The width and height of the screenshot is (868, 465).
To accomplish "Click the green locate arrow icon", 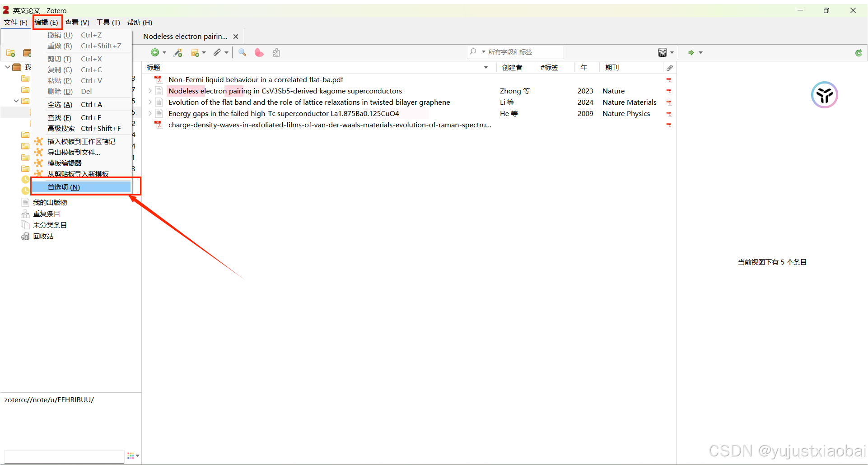I will (x=691, y=53).
